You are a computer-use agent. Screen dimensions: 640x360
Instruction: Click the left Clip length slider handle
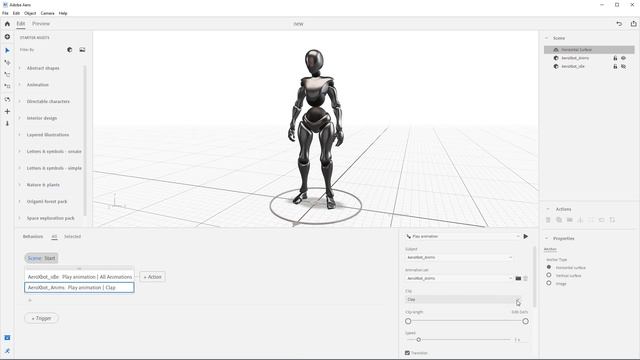tap(408, 321)
